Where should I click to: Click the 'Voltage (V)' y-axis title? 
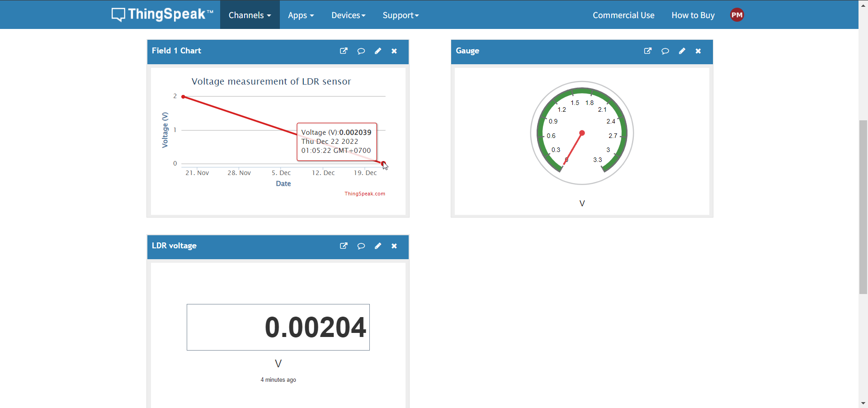coord(165,130)
